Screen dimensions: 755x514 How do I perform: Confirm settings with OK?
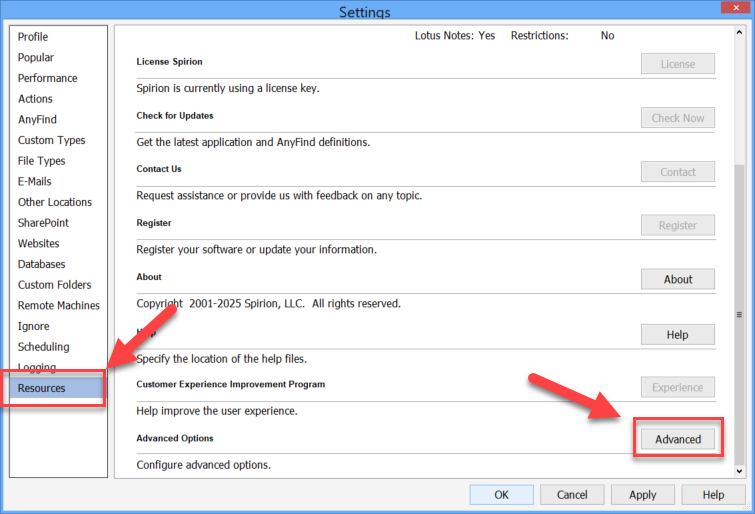pos(501,495)
